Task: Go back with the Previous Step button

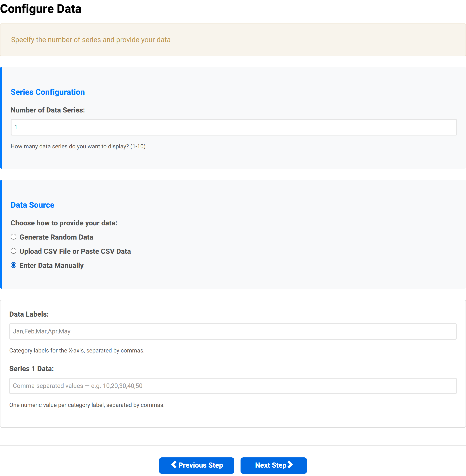Action: click(196, 465)
